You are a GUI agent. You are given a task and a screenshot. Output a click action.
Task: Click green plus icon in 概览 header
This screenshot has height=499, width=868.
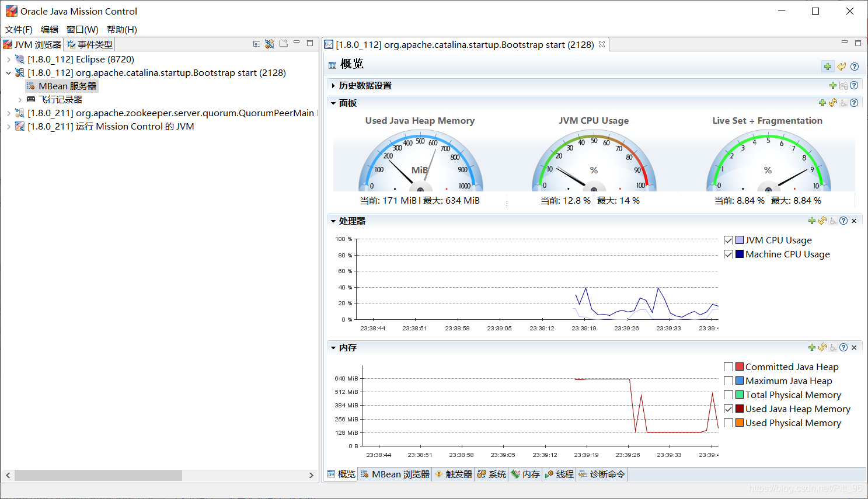(x=828, y=67)
